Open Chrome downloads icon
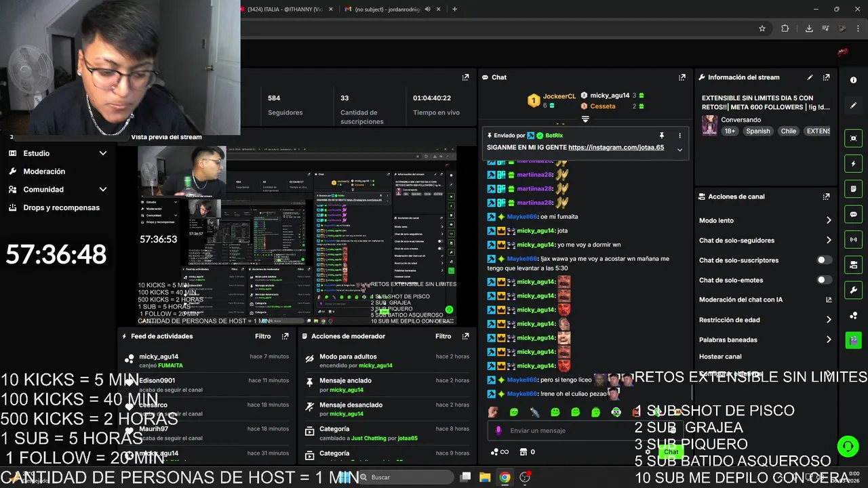 (809, 28)
